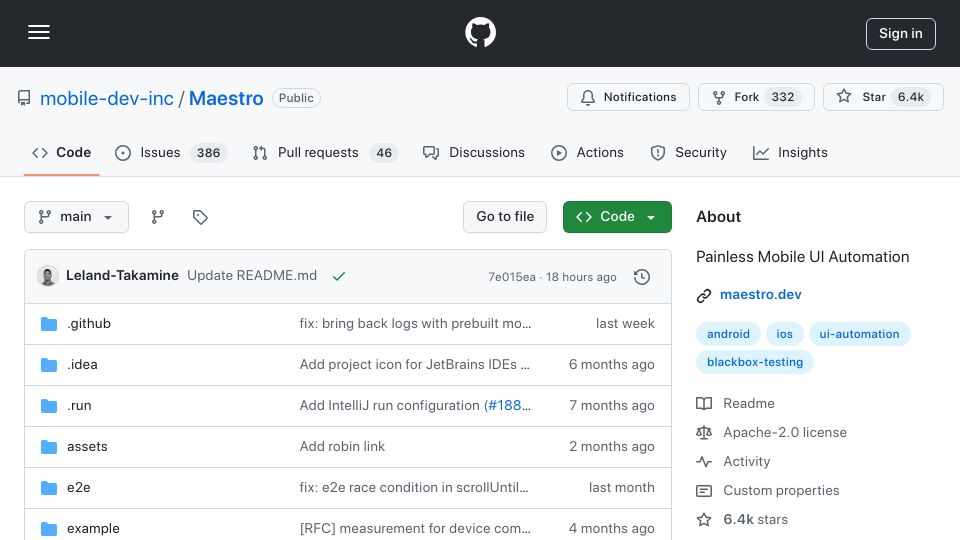Open the .github folder
This screenshot has height=540, width=960.
point(89,323)
